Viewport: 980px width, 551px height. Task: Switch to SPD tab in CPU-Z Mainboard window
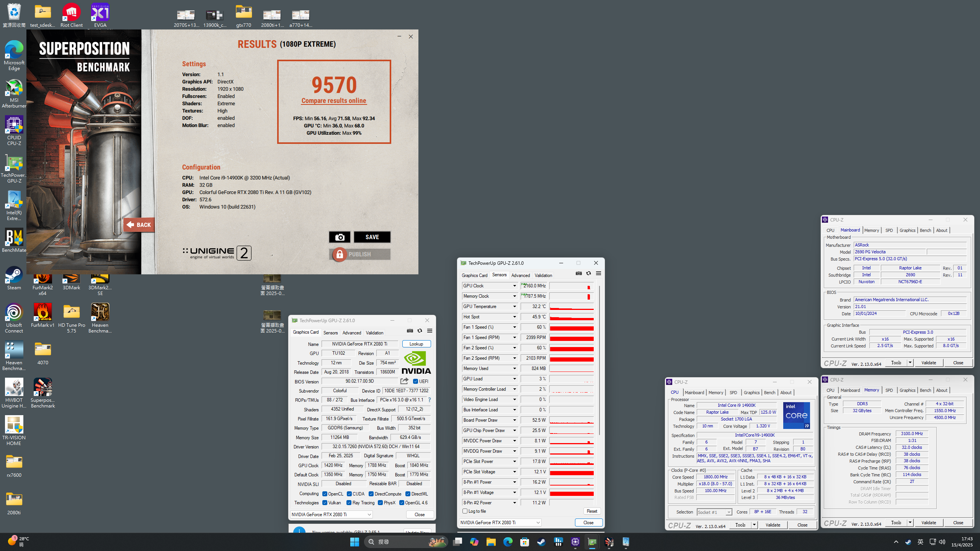pos(889,230)
